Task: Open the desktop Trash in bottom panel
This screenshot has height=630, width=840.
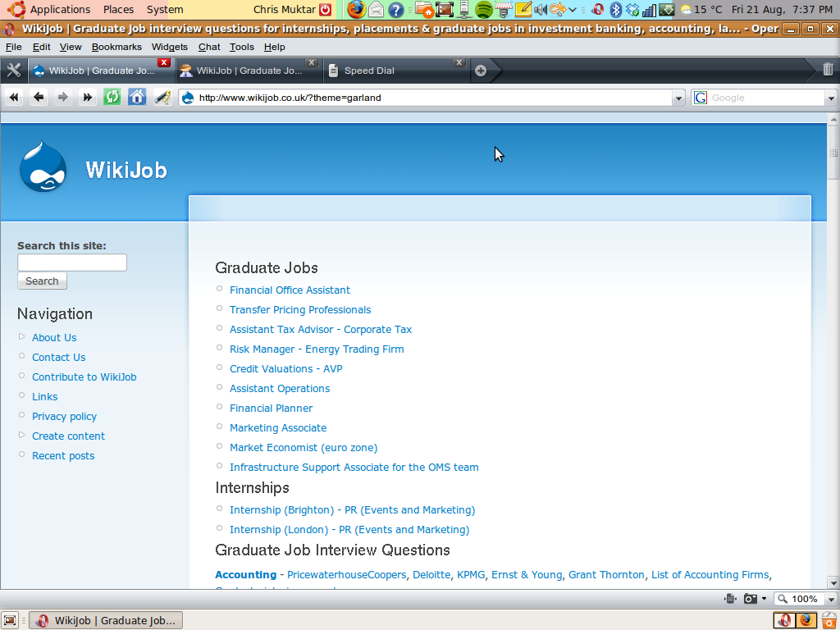Action: [x=829, y=620]
